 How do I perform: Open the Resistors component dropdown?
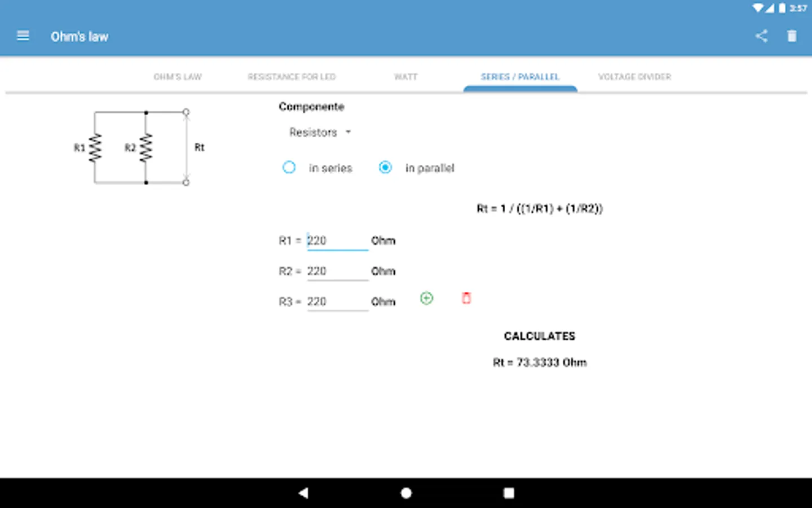320,132
